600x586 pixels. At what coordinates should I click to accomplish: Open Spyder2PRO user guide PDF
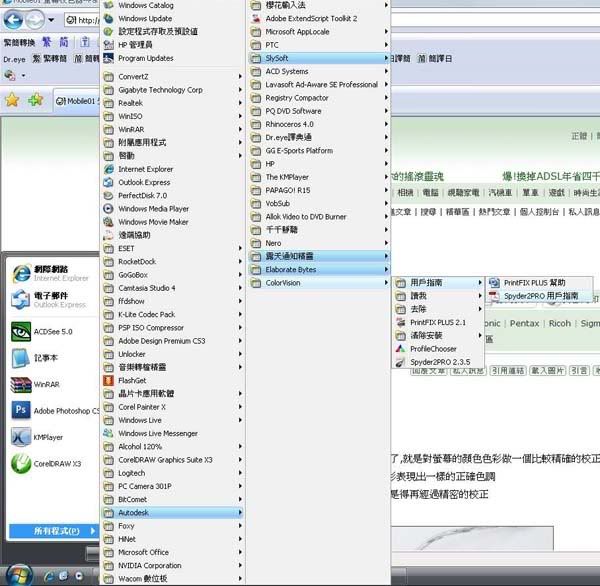pos(540,296)
